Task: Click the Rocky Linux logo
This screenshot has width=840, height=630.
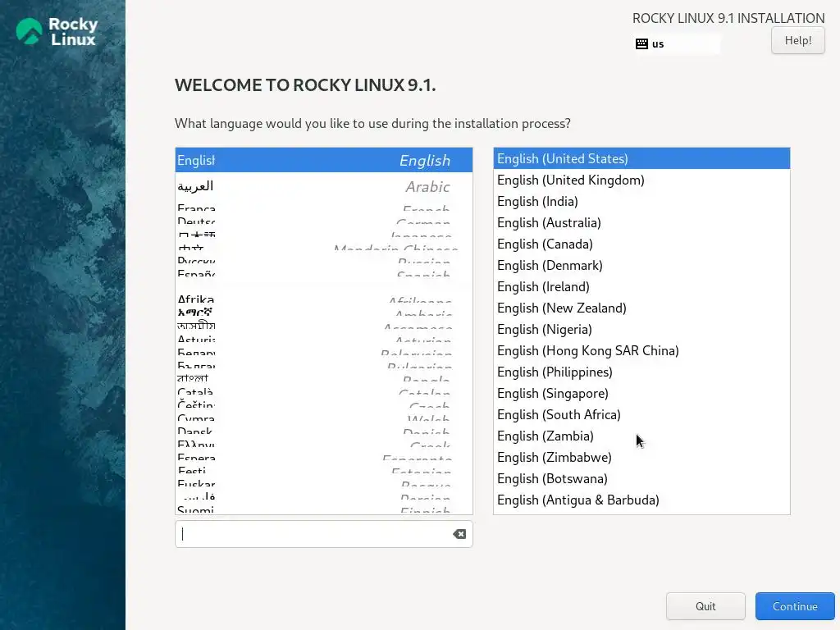Action: pyautogui.click(x=57, y=32)
